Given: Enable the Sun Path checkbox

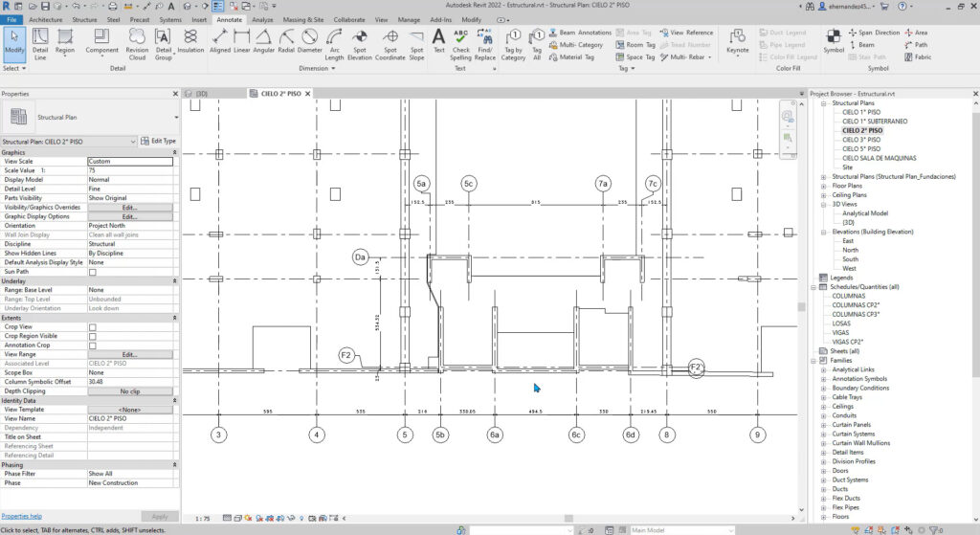Looking at the screenshot, I should (x=93, y=272).
